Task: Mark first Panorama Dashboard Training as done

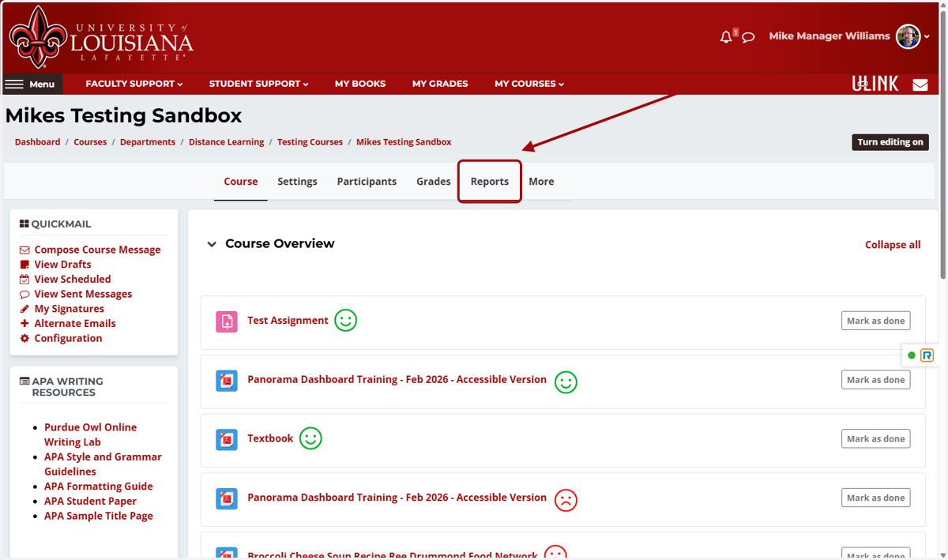Action: pos(875,380)
